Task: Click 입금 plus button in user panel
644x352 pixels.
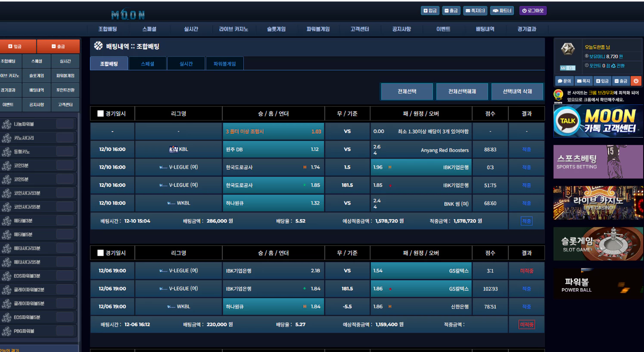Action: [602, 81]
